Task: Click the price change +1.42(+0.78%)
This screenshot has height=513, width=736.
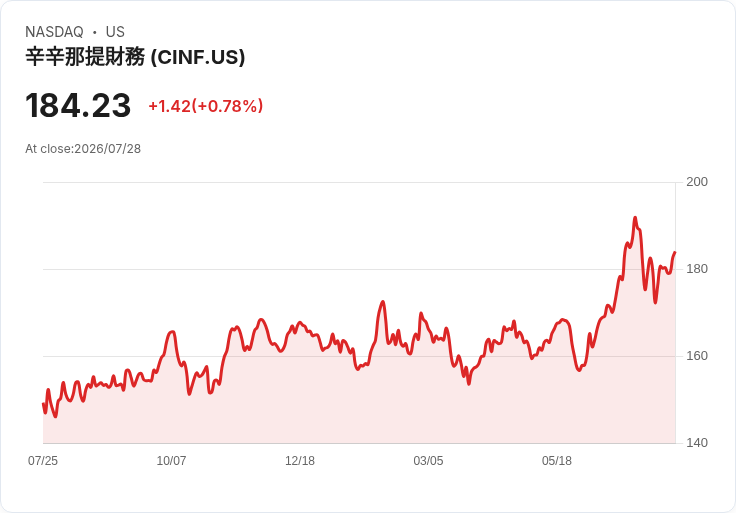Action: (206, 106)
